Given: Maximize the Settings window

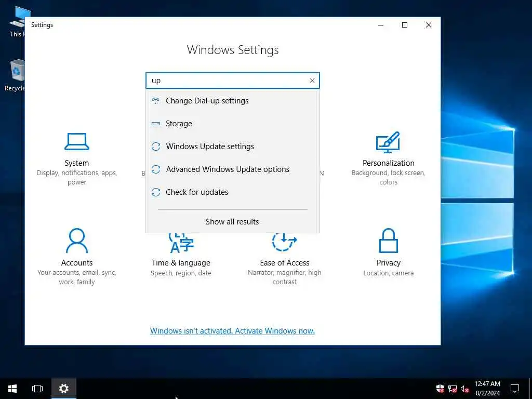Looking at the screenshot, I should click(404, 25).
